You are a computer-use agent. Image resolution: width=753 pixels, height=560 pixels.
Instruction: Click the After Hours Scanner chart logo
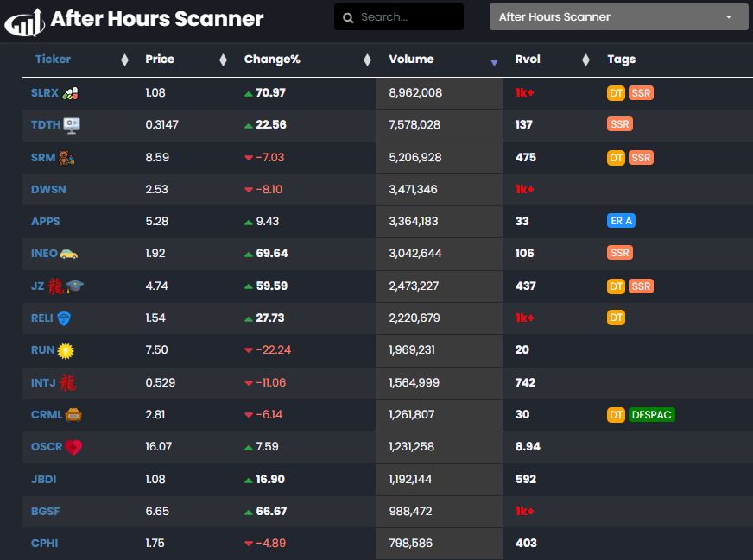[x=24, y=22]
